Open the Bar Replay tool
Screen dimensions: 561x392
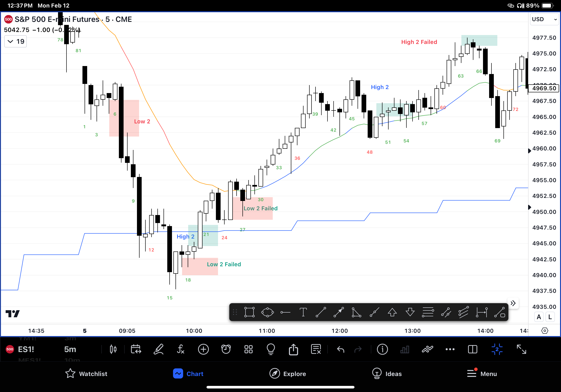(136, 349)
